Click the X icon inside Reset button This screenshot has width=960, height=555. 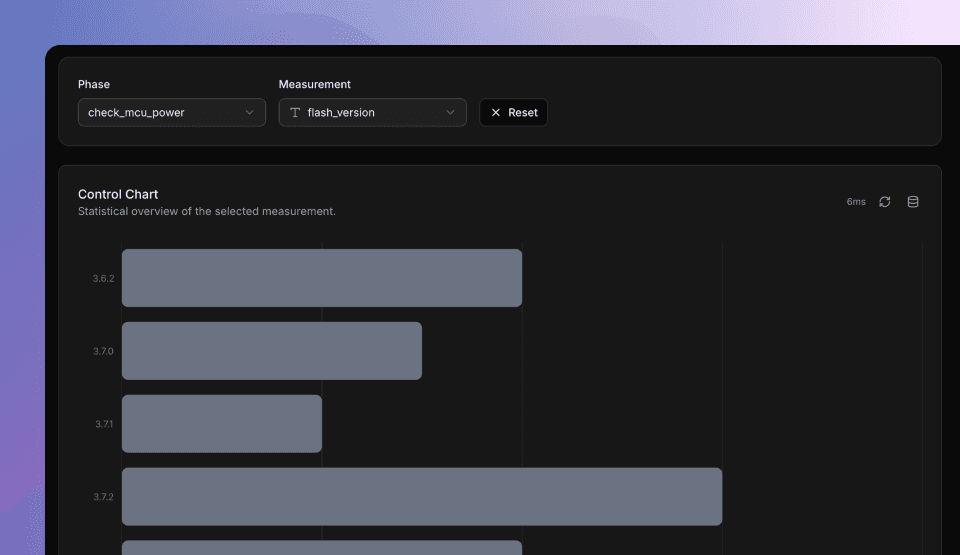(x=496, y=113)
